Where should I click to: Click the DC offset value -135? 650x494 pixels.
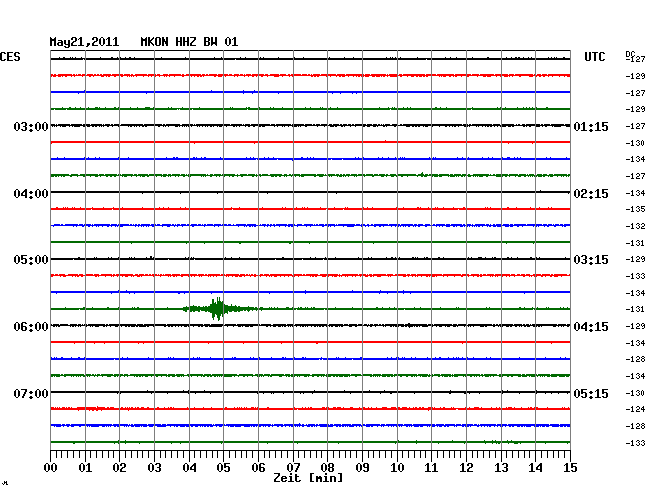[635, 209]
